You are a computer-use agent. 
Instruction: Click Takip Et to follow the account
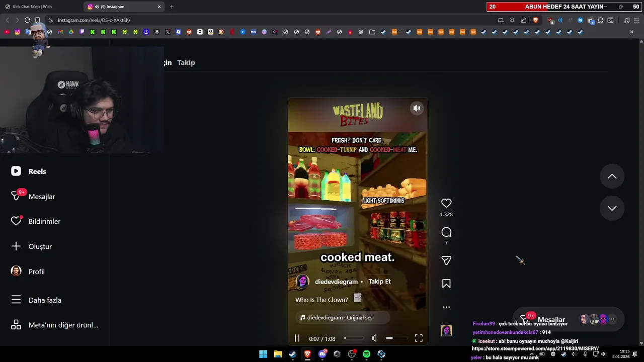tap(379, 282)
